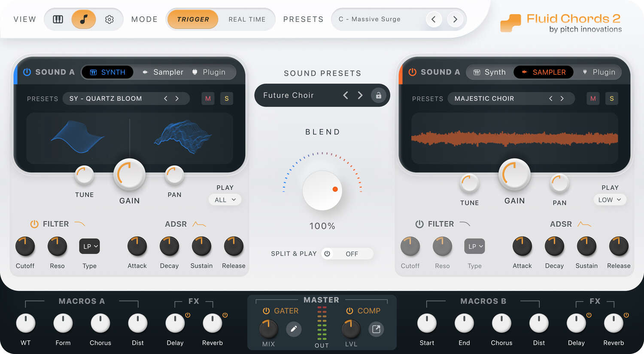Select the musical note view icon
644x354 pixels.
click(84, 19)
